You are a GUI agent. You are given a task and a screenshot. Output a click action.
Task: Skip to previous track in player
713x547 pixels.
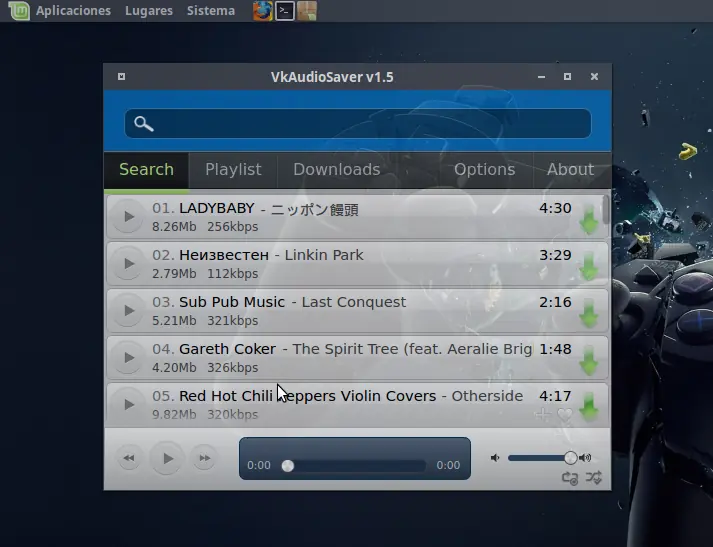coord(129,458)
